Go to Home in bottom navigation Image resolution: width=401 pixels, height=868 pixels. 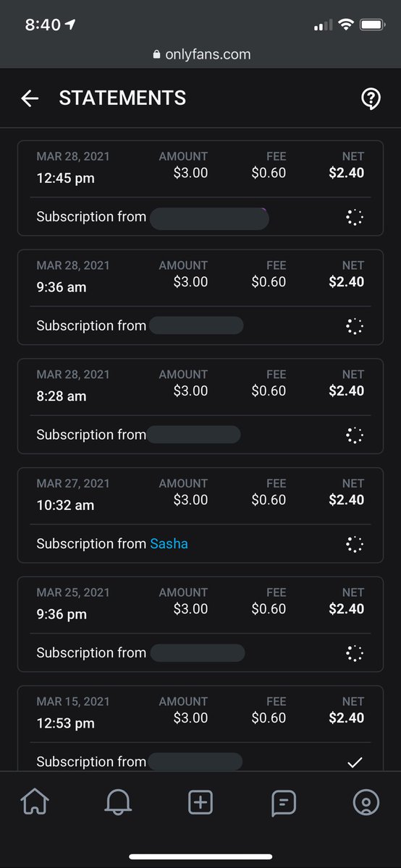click(x=35, y=802)
